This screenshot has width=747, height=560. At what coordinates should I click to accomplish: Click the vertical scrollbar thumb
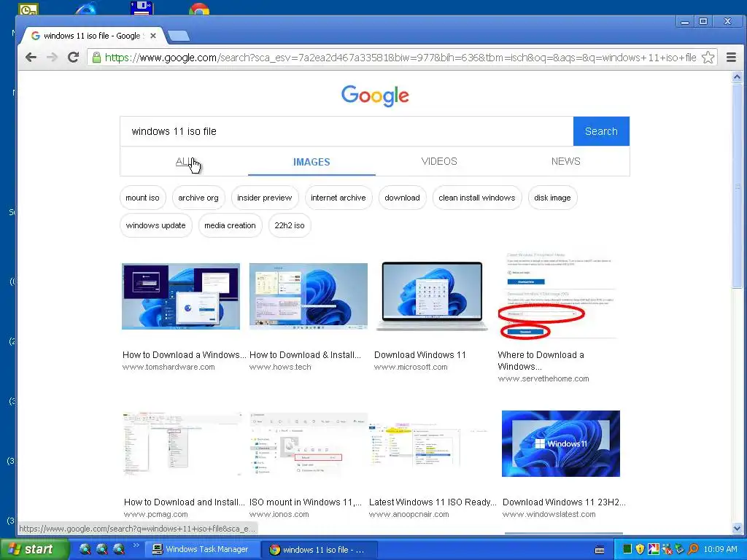(x=737, y=186)
